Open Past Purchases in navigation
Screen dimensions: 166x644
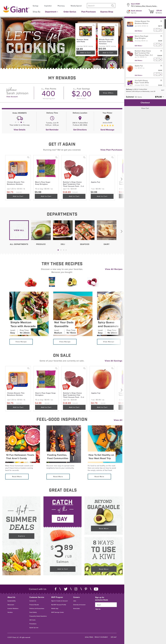pos(89,12)
